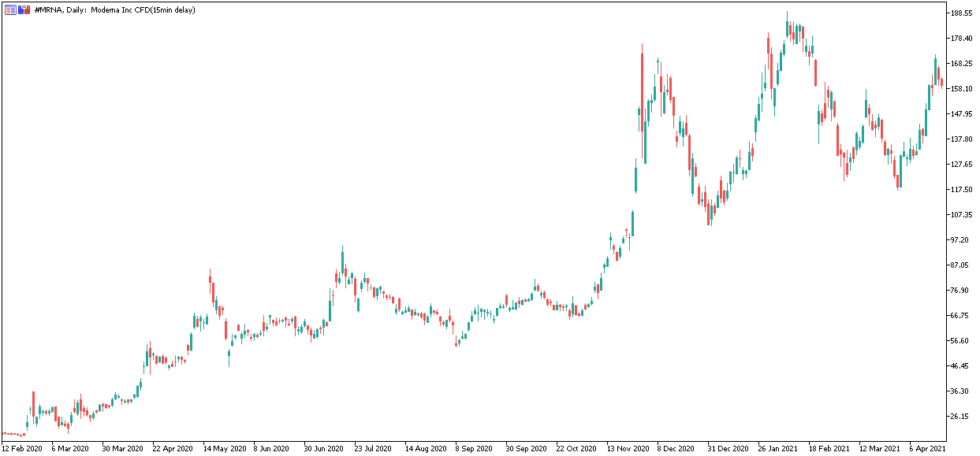Select the 14 May 2020 date label
This screenshot has width=980, height=456.
pyautogui.click(x=223, y=448)
